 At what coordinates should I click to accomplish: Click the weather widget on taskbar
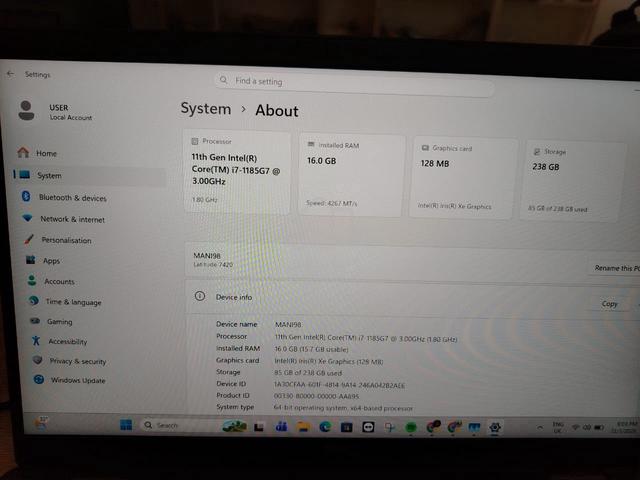pos(41,422)
